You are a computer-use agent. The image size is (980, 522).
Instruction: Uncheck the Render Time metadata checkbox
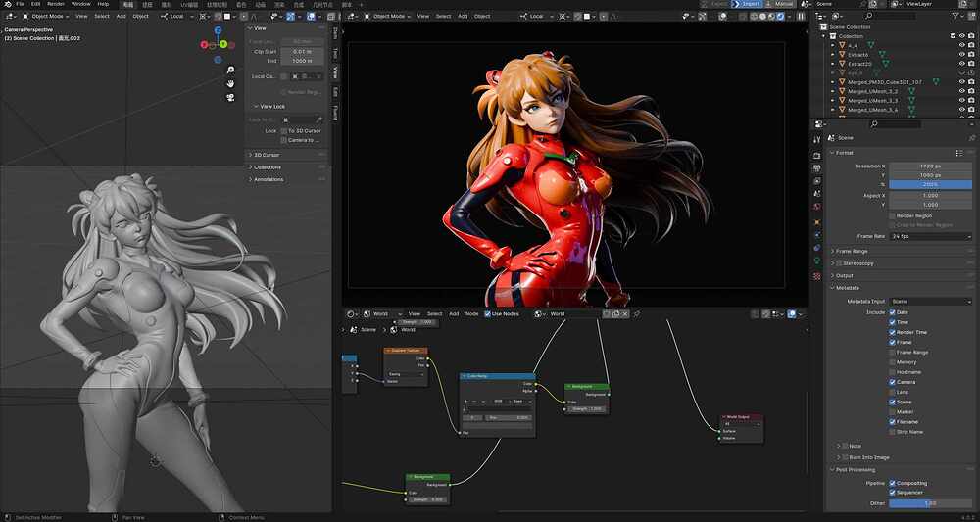(x=893, y=332)
